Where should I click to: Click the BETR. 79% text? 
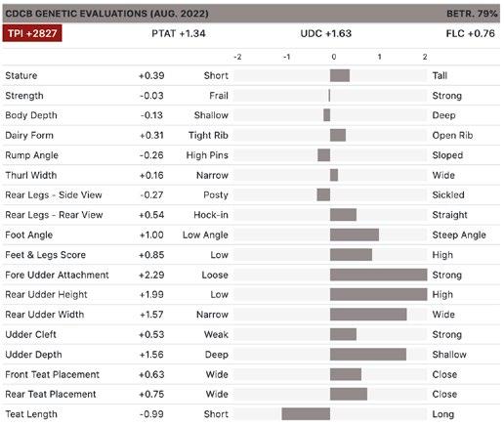472,14
